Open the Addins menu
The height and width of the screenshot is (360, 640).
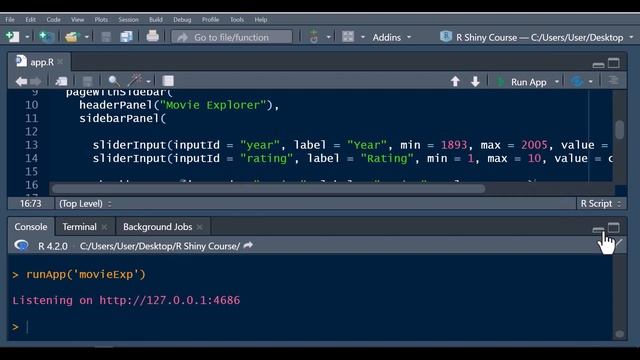click(x=391, y=38)
